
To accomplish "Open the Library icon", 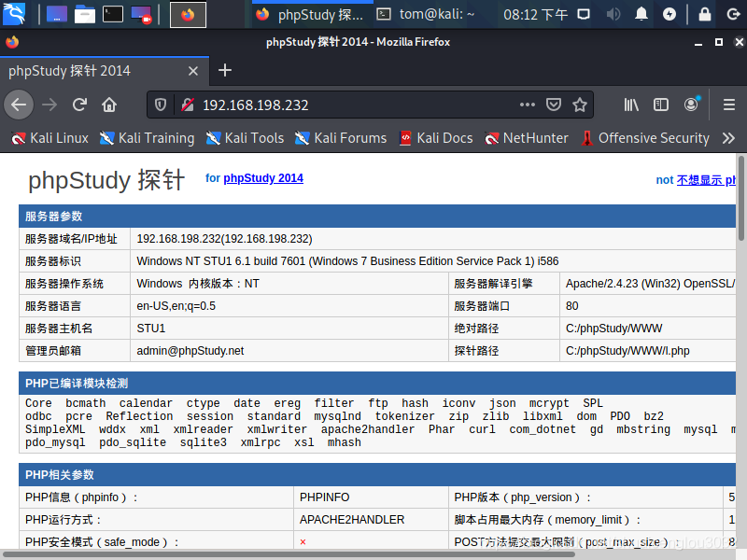I will pos(631,105).
